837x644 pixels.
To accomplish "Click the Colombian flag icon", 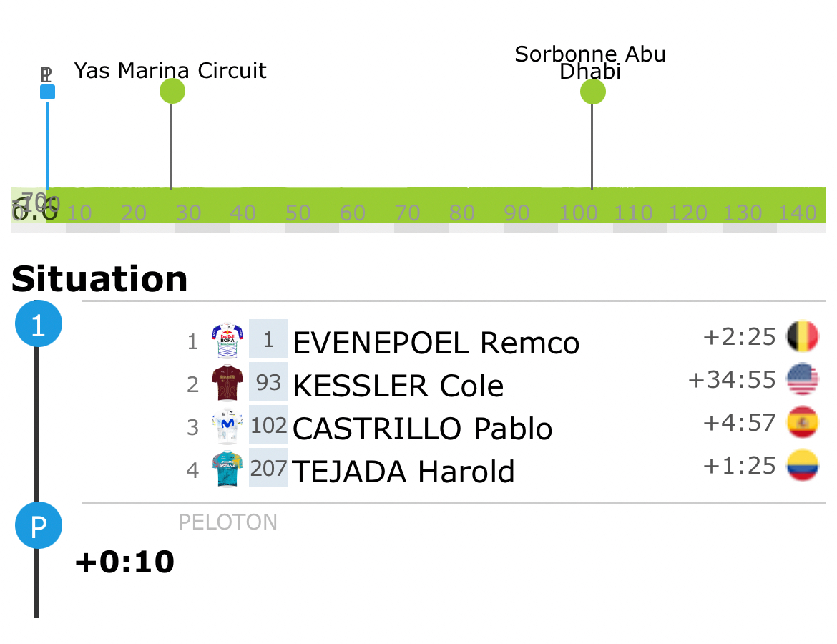I will click(802, 465).
